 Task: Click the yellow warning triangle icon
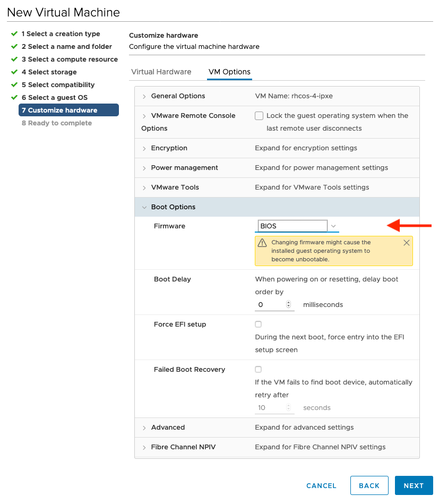tap(262, 243)
